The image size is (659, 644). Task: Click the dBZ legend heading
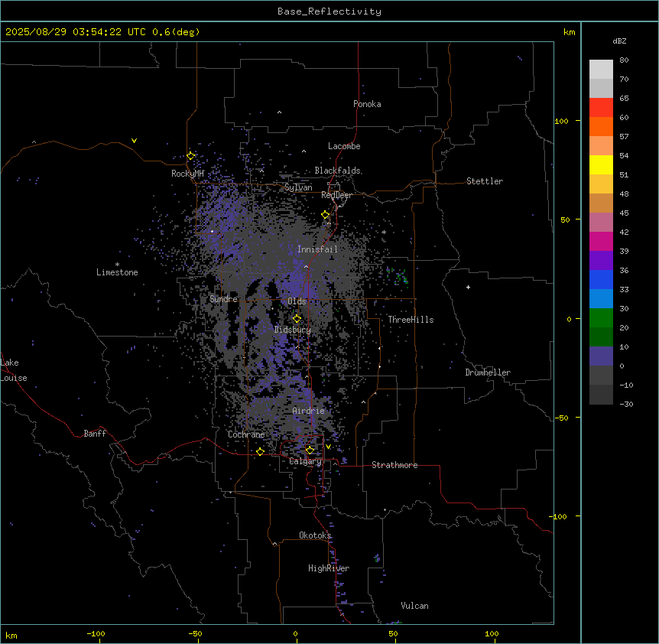pyautogui.click(x=619, y=41)
